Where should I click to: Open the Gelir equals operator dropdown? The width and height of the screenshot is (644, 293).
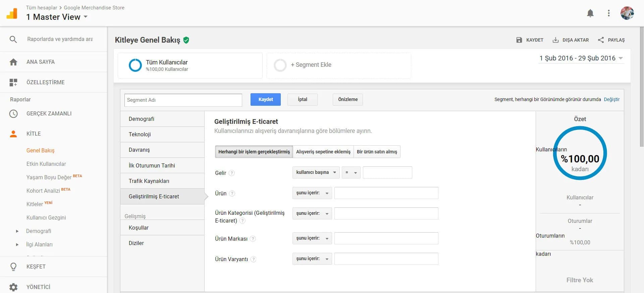351,173
